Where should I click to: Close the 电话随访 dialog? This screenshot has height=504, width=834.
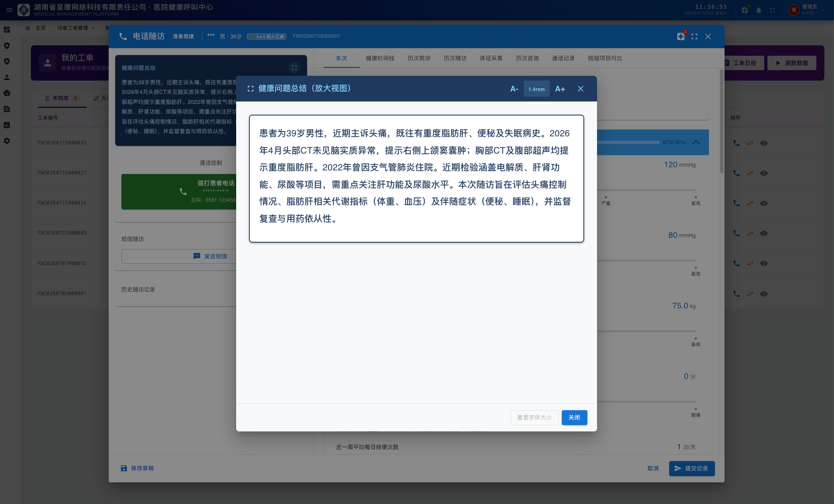708,36
